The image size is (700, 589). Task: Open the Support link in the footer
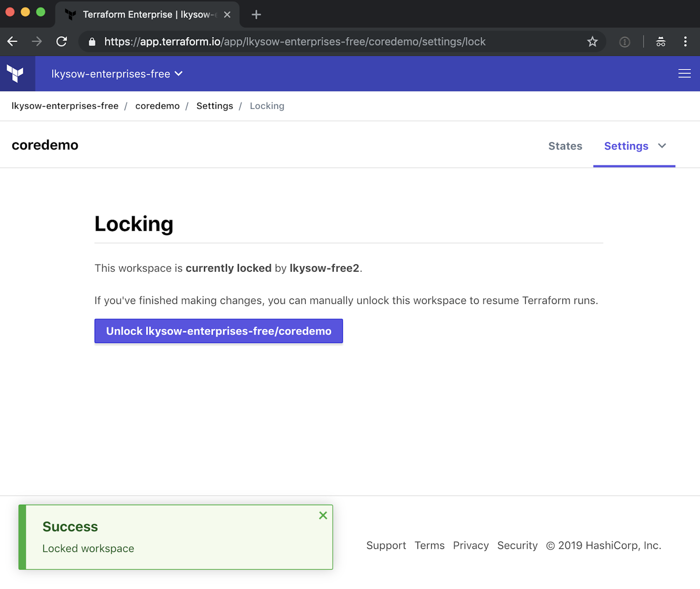[x=386, y=545]
